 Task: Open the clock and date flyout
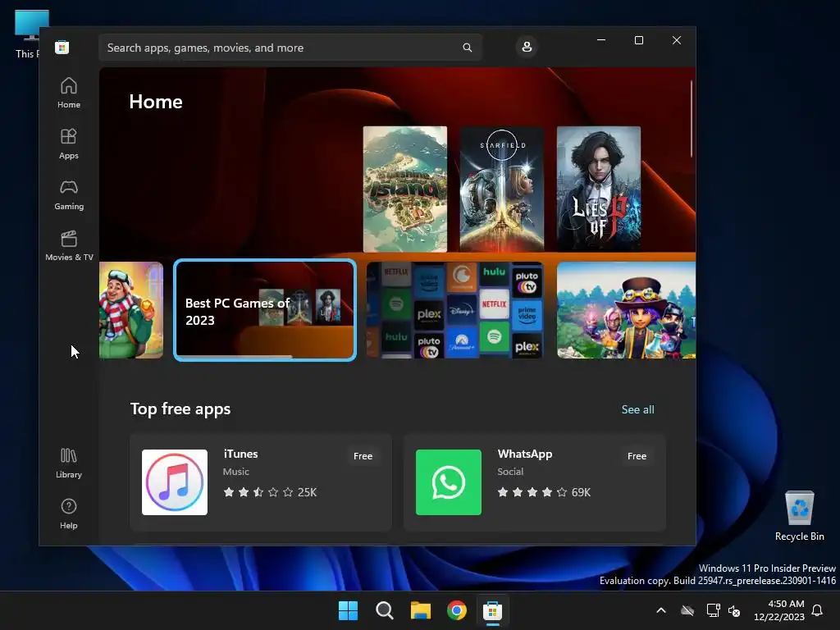(x=779, y=610)
